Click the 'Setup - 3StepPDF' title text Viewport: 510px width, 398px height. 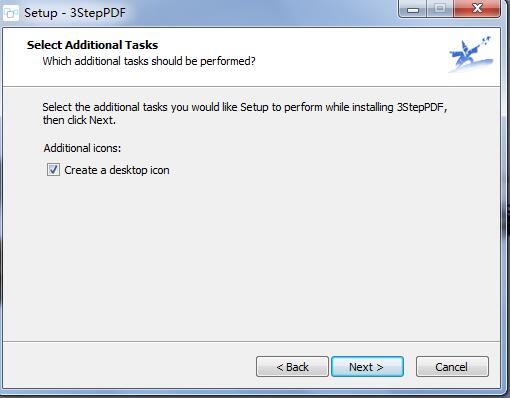click(75, 13)
